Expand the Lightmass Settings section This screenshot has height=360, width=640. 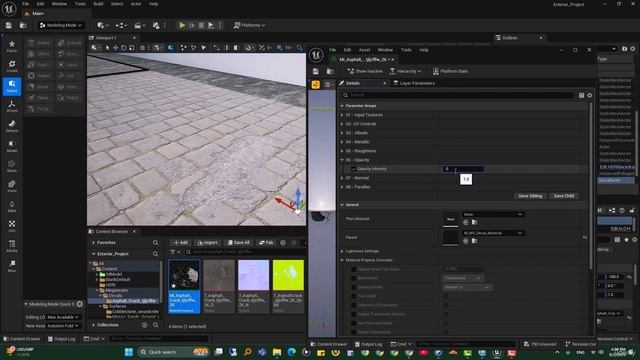point(342,251)
